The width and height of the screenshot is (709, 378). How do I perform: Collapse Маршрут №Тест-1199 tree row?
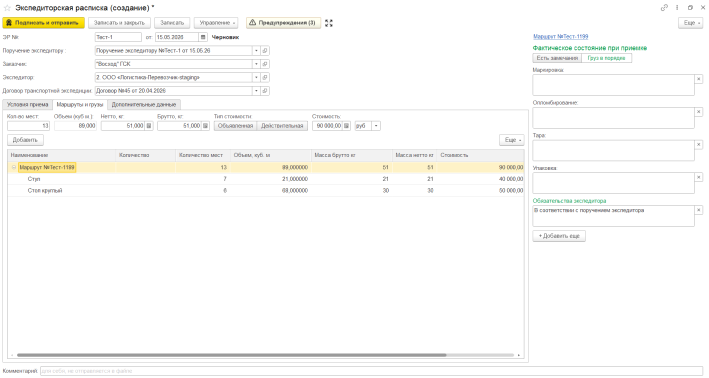click(x=14, y=167)
